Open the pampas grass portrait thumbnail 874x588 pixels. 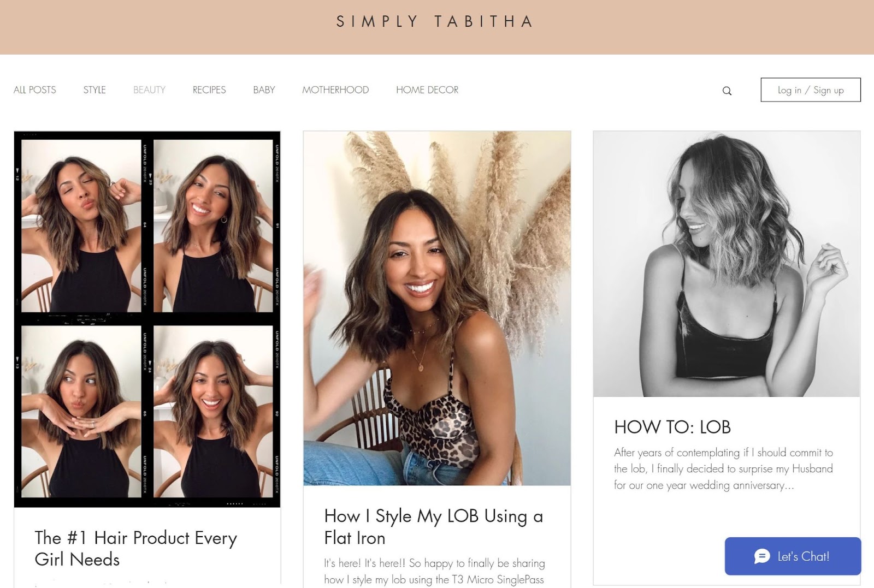(x=437, y=308)
